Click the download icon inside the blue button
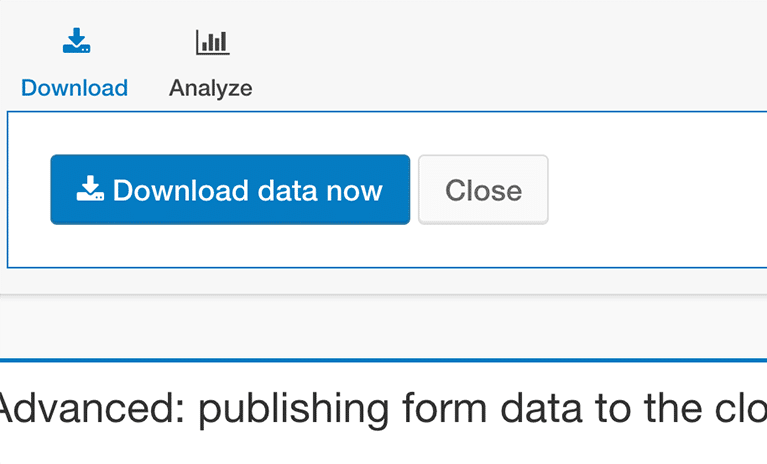This screenshot has width=767, height=464. click(x=90, y=189)
